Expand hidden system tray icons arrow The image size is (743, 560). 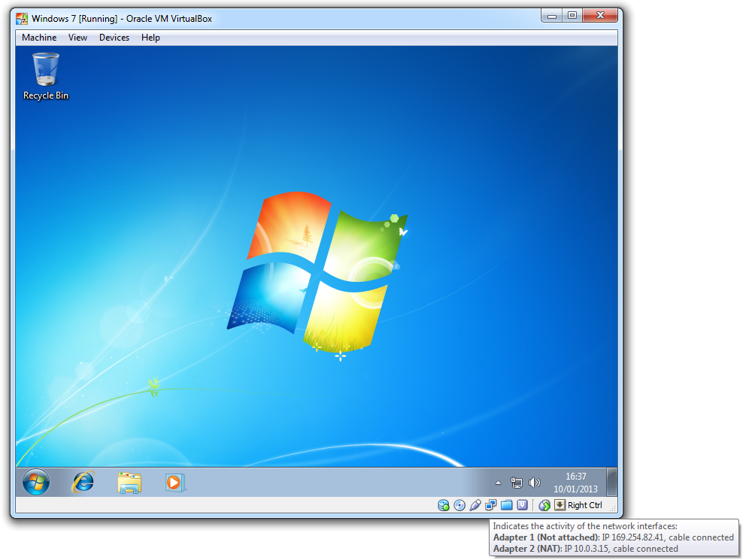(x=498, y=483)
